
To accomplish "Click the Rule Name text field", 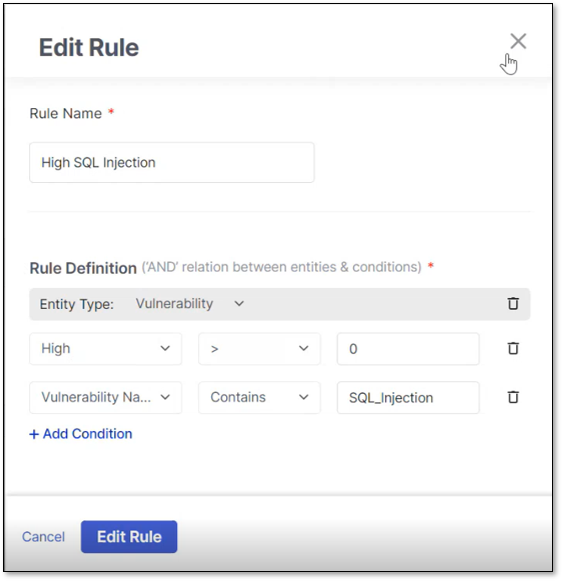I will coord(172,162).
